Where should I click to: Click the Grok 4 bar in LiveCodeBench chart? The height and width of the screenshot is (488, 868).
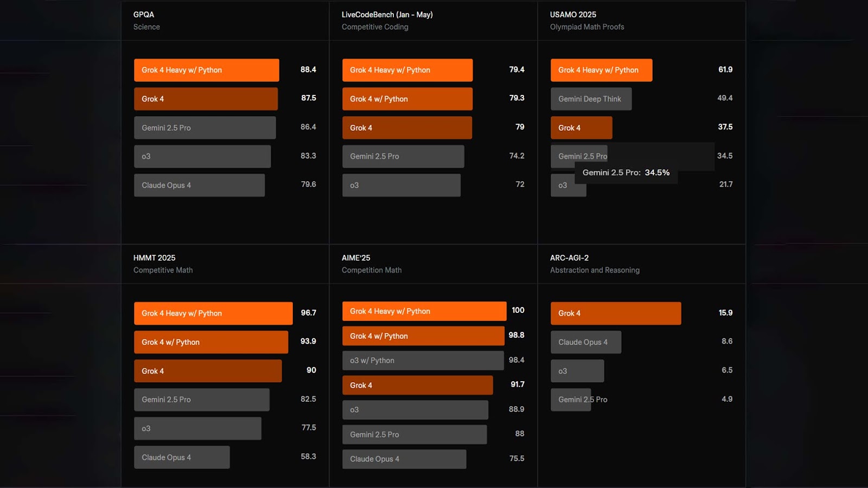point(407,127)
